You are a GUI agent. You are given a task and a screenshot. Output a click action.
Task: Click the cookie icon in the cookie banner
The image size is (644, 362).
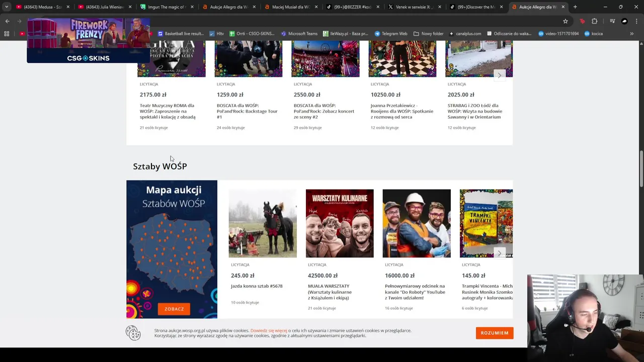pos(133,333)
